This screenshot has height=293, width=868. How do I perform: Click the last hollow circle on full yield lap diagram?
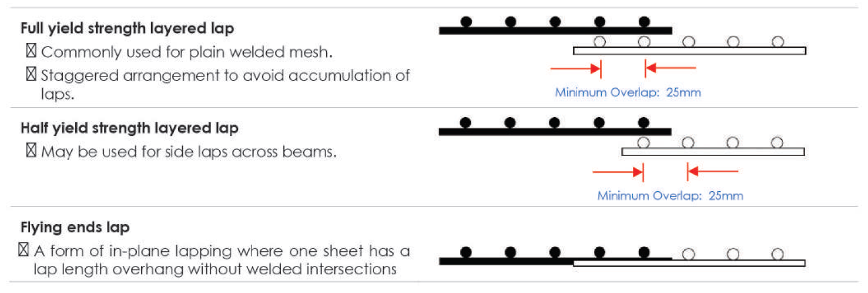pyautogui.click(x=777, y=42)
